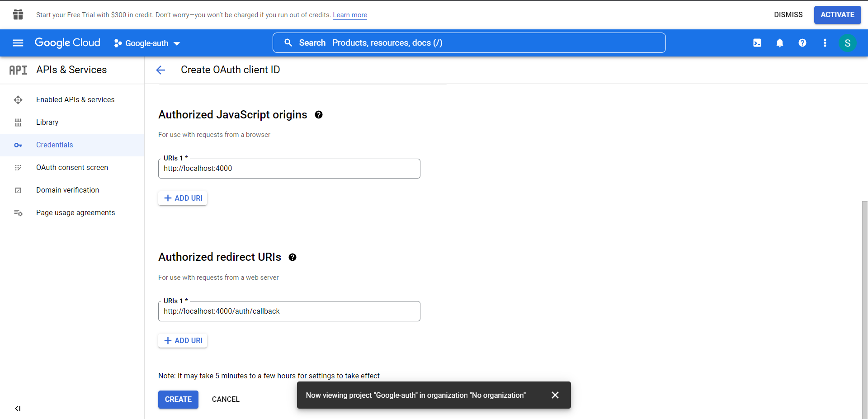Open the help menu in the header
This screenshot has width=868, height=419.
802,43
